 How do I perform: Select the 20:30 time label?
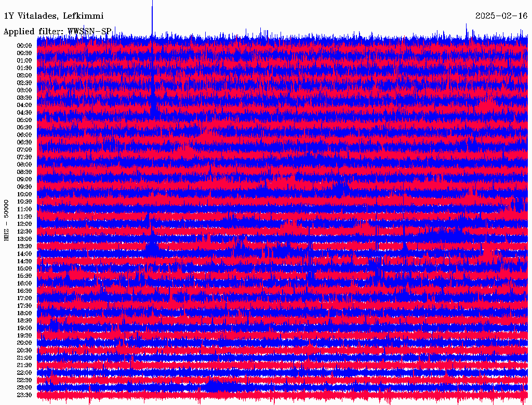click(x=24, y=350)
